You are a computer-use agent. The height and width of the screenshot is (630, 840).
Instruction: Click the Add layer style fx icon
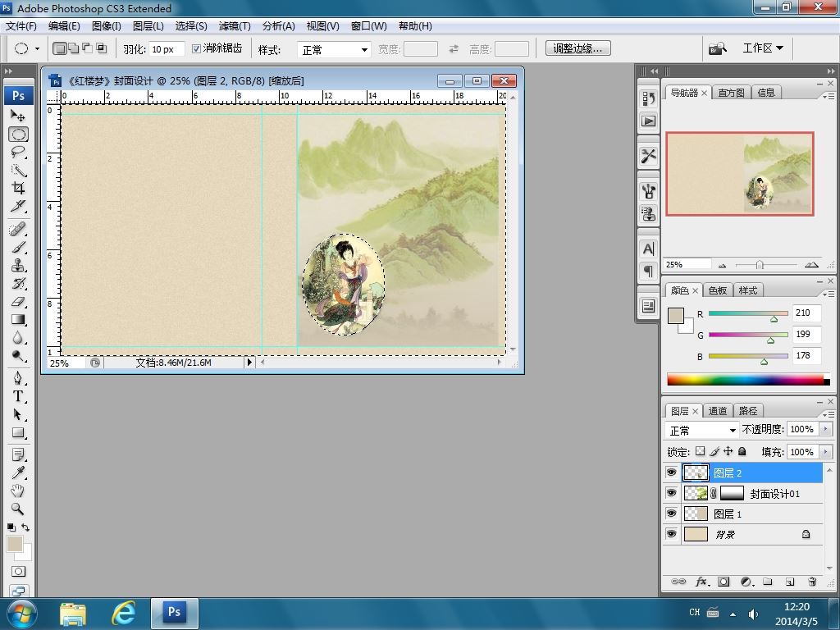click(702, 582)
